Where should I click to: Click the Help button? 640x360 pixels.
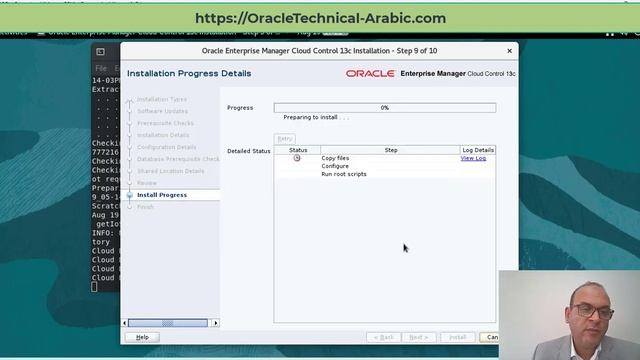point(142,337)
